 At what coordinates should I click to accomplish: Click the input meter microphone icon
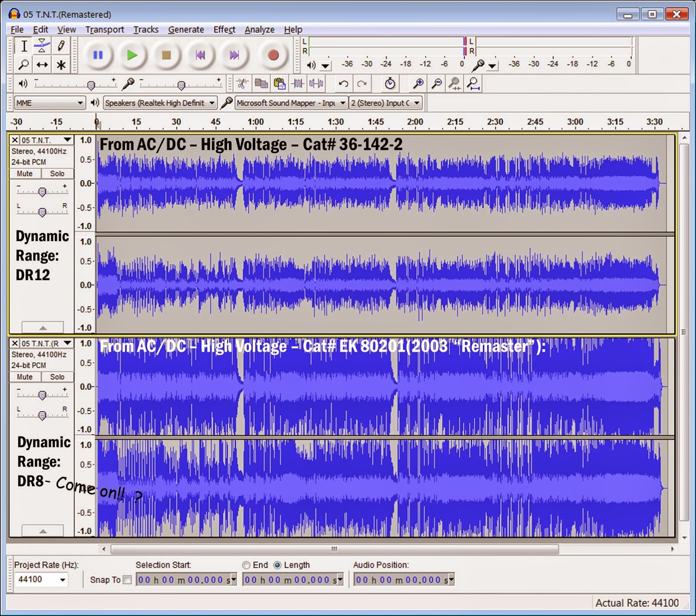(x=478, y=65)
